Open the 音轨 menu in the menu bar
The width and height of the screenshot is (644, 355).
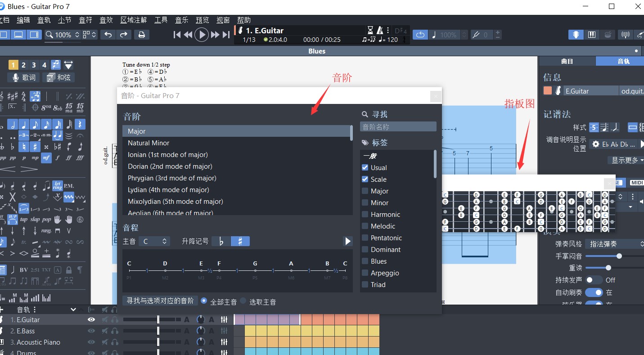click(x=44, y=20)
